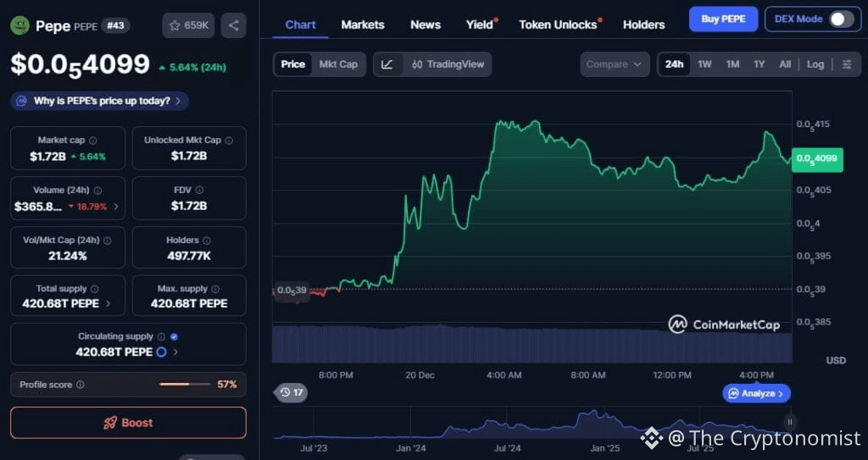Click Circulating supply info icon
The height and width of the screenshot is (460, 868).
click(161, 336)
